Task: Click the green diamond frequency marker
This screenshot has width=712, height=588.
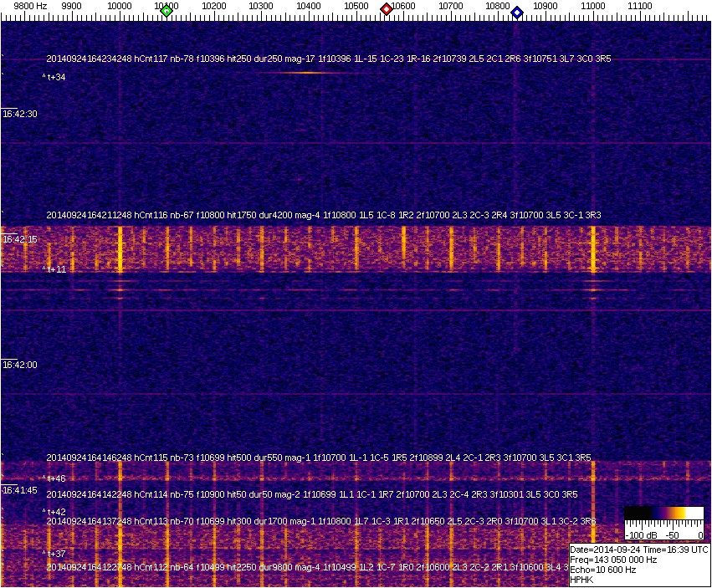Action: pyautogui.click(x=166, y=11)
